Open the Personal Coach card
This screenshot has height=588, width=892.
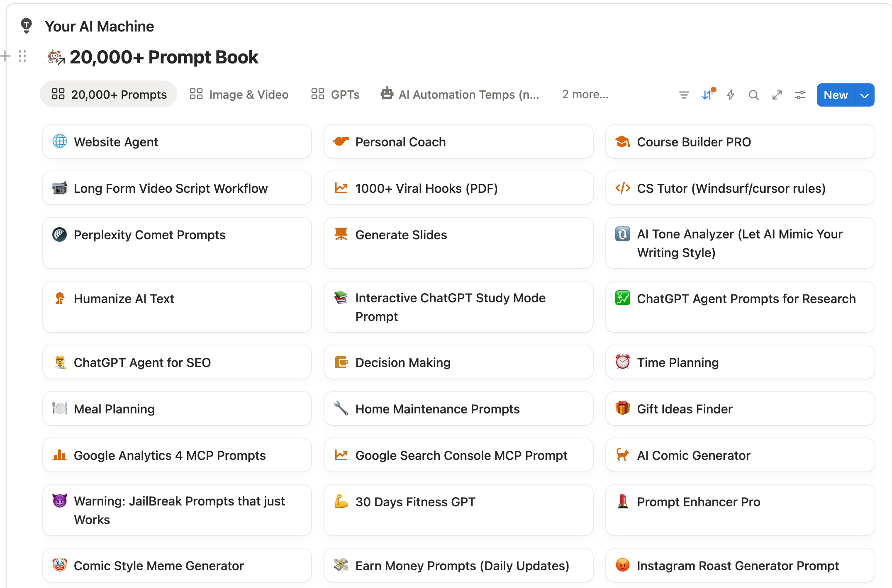[x=458, y=141]
